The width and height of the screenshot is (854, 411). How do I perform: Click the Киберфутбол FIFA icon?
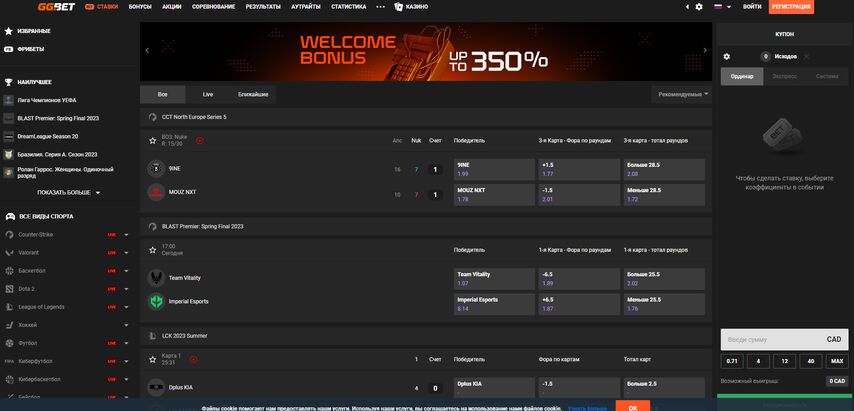click(x=9, y=361)
